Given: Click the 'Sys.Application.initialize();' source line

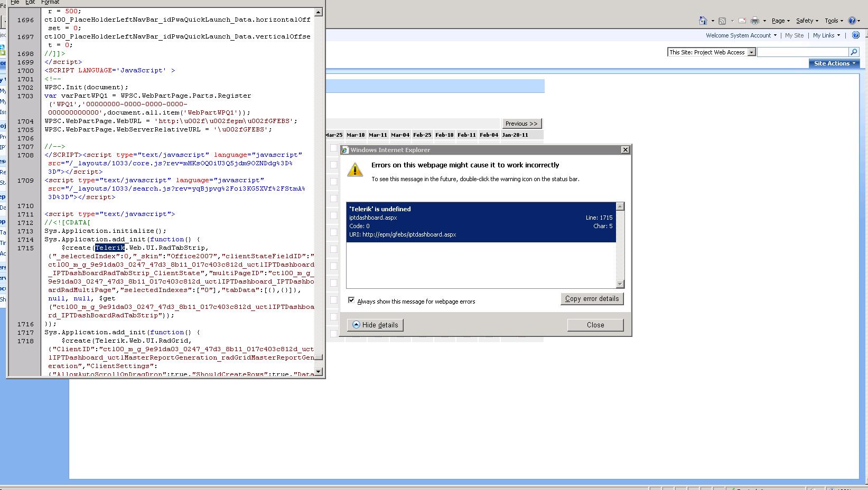Looking at the screenshot, I should click(106, 231).
